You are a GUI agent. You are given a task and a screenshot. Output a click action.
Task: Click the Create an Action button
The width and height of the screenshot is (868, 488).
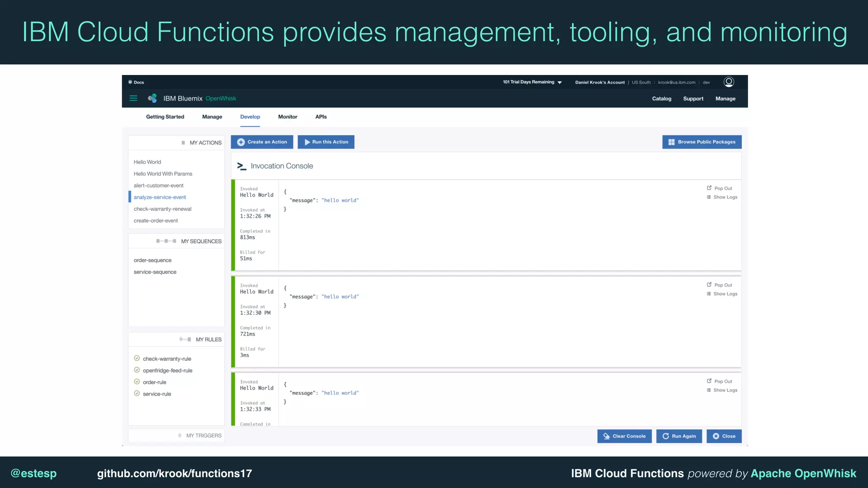[262, 142]
